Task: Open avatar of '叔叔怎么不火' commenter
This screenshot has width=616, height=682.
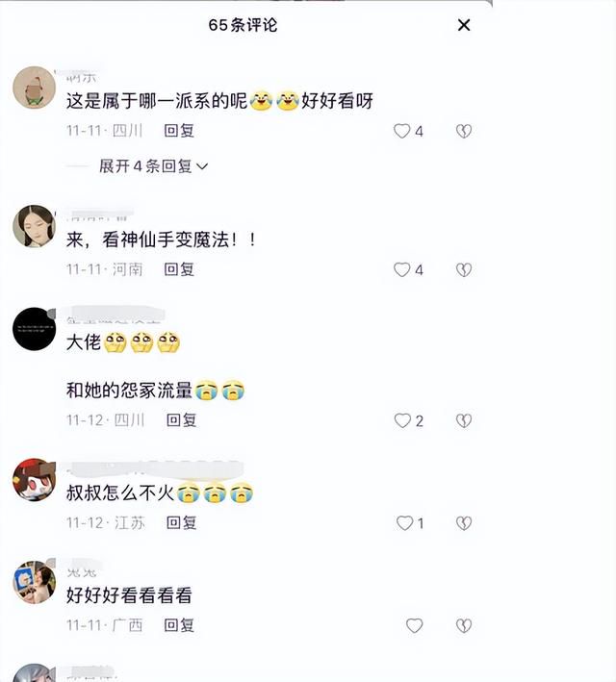Action: pyautogui.click(x=34, y=480)
